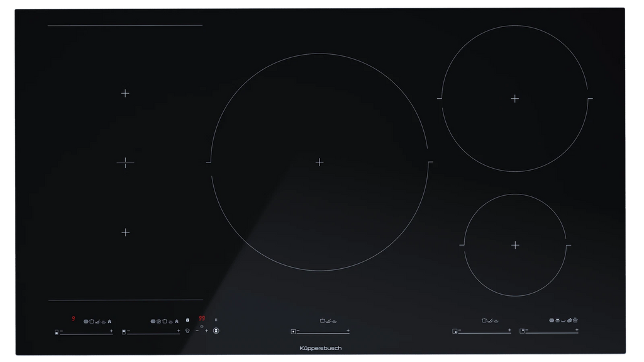Tap the last function icon above rightmost slider

coord(575,320)
